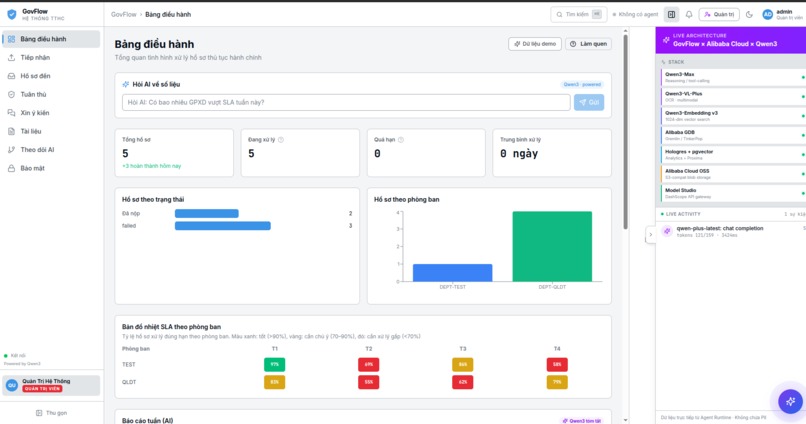Image resolution: width=806 pixels, height=424 pixels.
Task: Click the Alibaba GDB stack item
Action: click(733, 135)
